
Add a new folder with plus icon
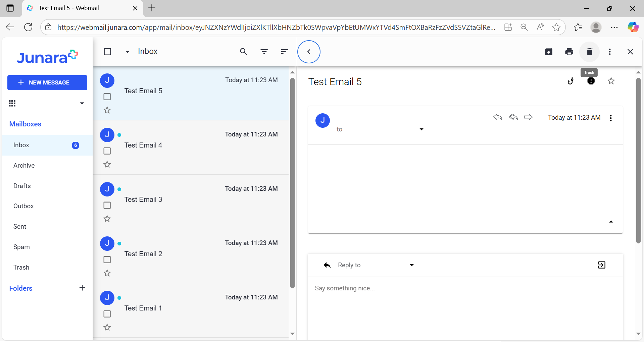pos(82,288)
